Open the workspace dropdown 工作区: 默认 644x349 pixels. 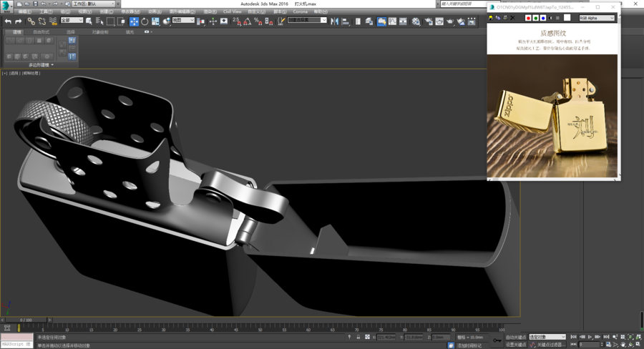tap(94, 4)
